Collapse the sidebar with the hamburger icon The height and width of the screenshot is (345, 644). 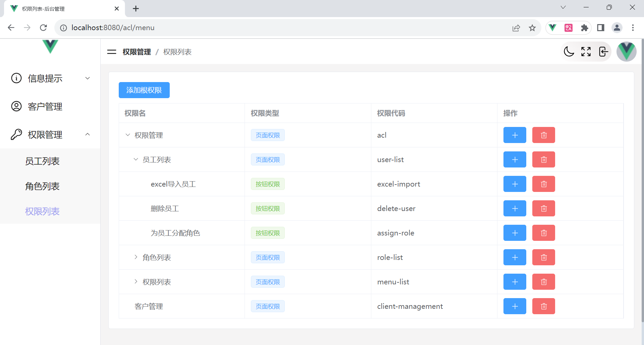click(112, 52)
